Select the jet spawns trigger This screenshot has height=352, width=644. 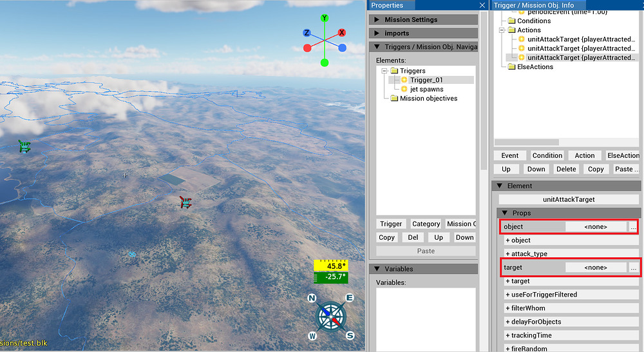coord(426,89)
